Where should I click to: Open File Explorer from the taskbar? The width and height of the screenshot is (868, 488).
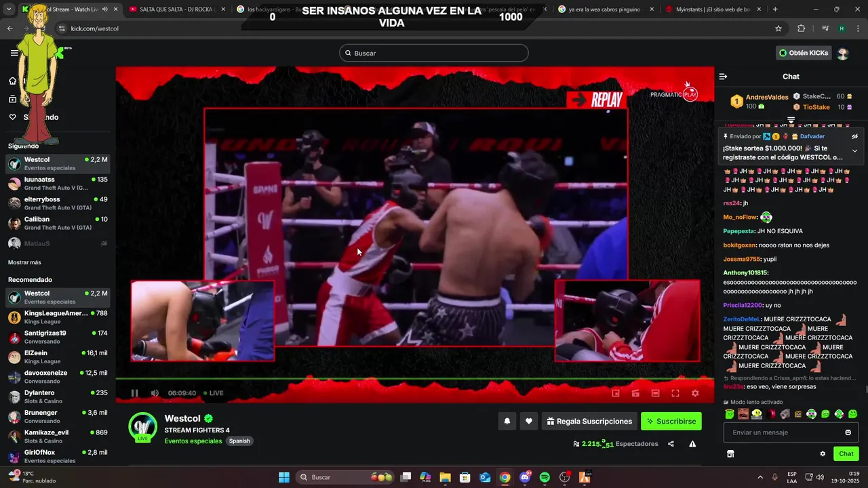click(x=445, y=477)
